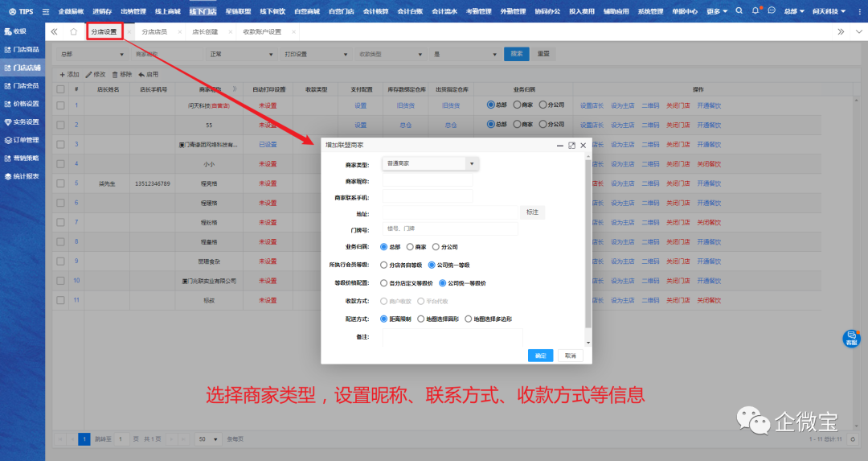Screen dimensions: 868x461
Task: Select 分店各自等级 radio option
Action: coord(384,265)
